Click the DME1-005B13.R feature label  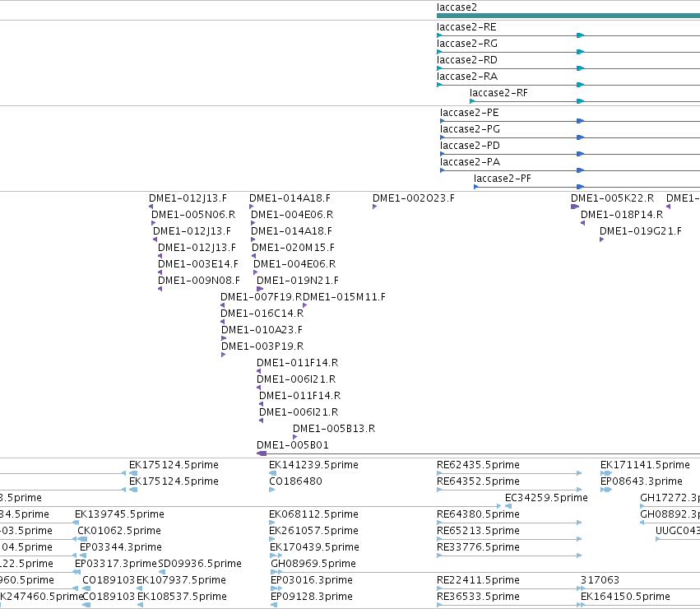coord(334,429)
